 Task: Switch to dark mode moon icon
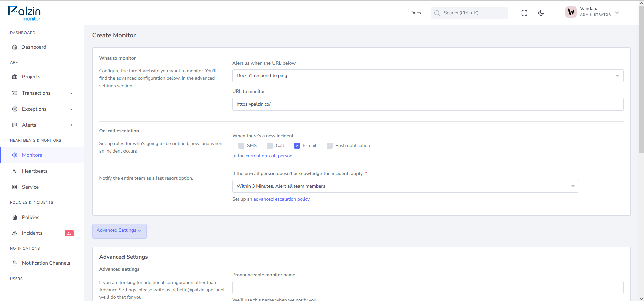pyautogui.click(x=541, y=13)
